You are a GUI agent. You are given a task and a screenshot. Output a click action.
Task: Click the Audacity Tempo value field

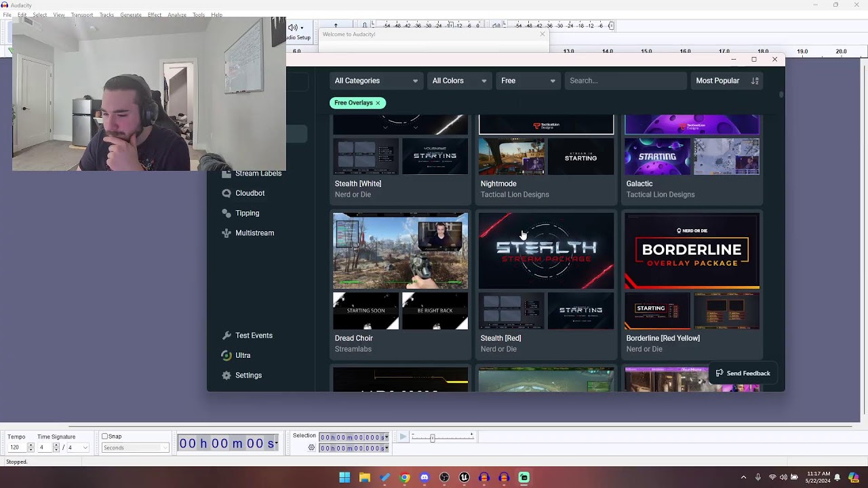(17, 447)
